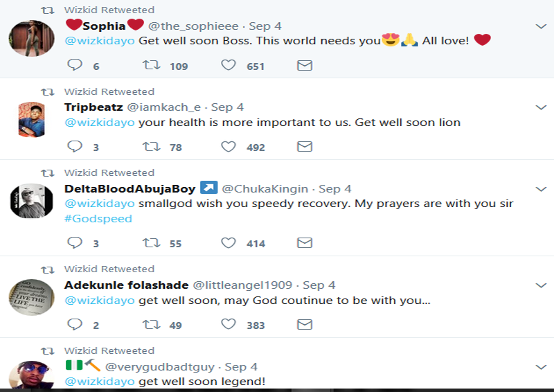Like DeltaBloodAbujaBoy's tweet with 414 likes
The image size is (554, 392).
pos(228,242)
